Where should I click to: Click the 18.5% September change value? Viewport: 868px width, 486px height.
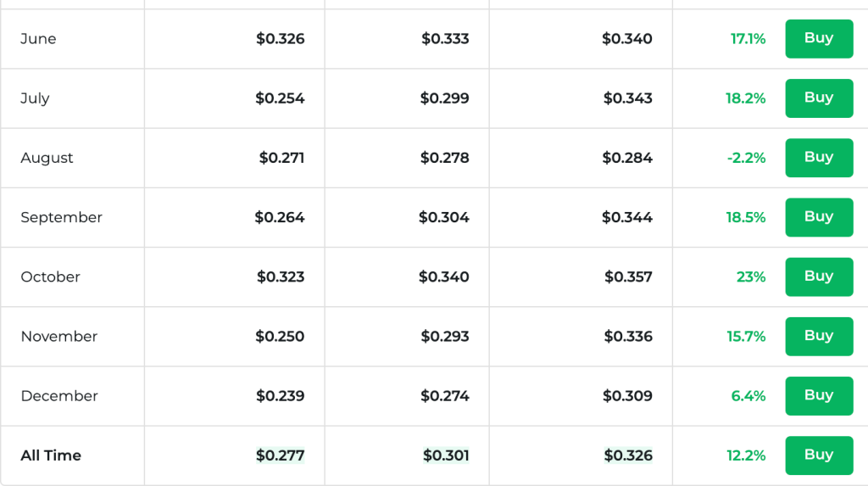coord(746,217)
